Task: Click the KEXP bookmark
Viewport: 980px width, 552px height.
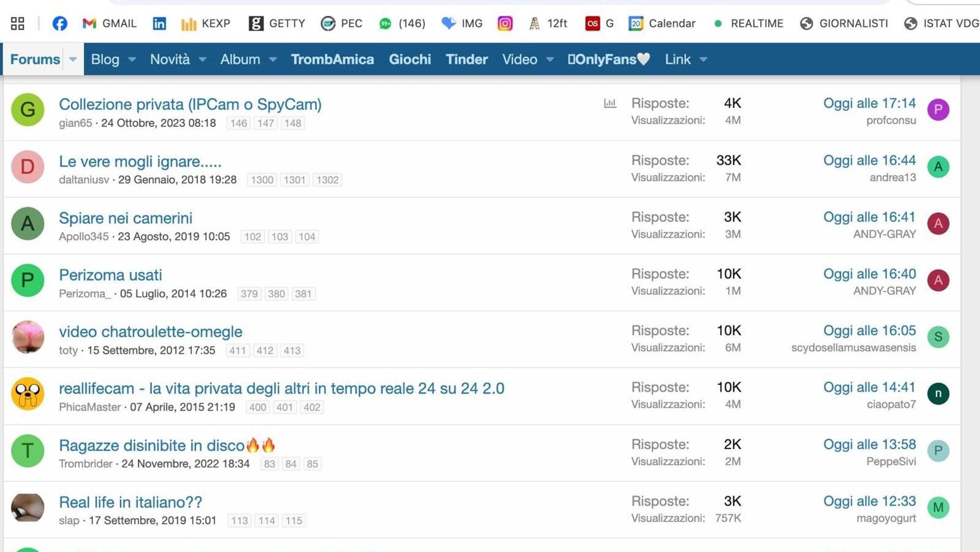Action: 205,23
